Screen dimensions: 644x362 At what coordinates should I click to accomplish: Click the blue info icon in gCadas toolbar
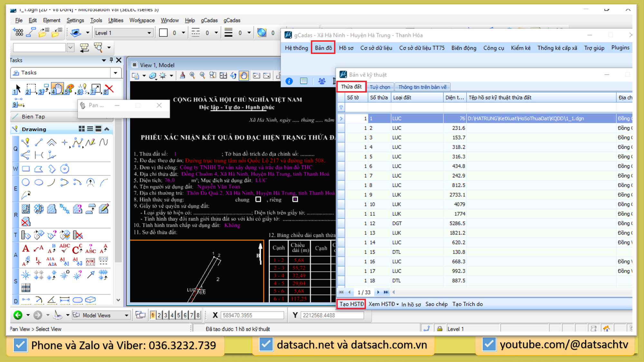coord(289,81)
